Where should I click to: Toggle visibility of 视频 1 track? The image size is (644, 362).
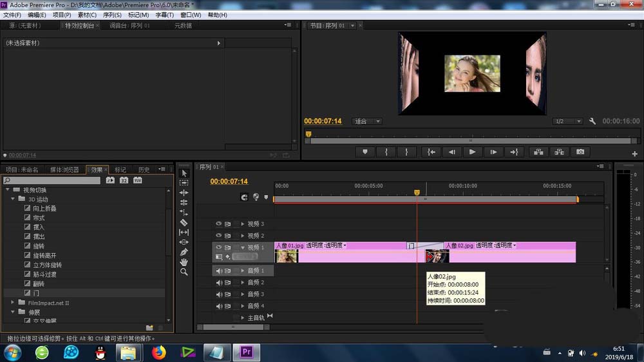[x=218, y=247]
